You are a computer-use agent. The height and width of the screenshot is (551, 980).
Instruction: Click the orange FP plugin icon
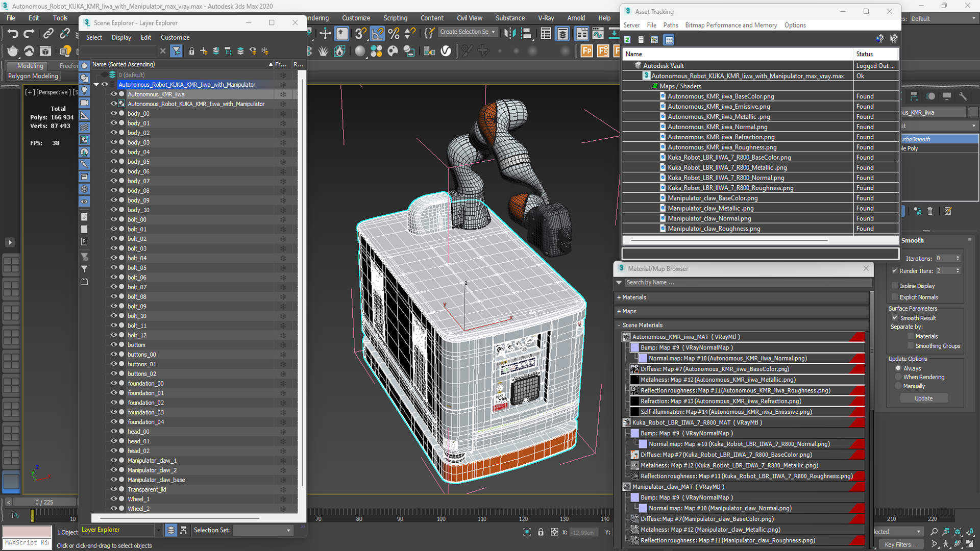[587, 51]
